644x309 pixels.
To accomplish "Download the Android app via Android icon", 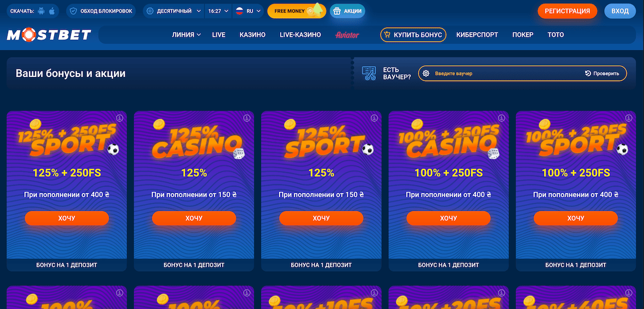I will 41,11.
